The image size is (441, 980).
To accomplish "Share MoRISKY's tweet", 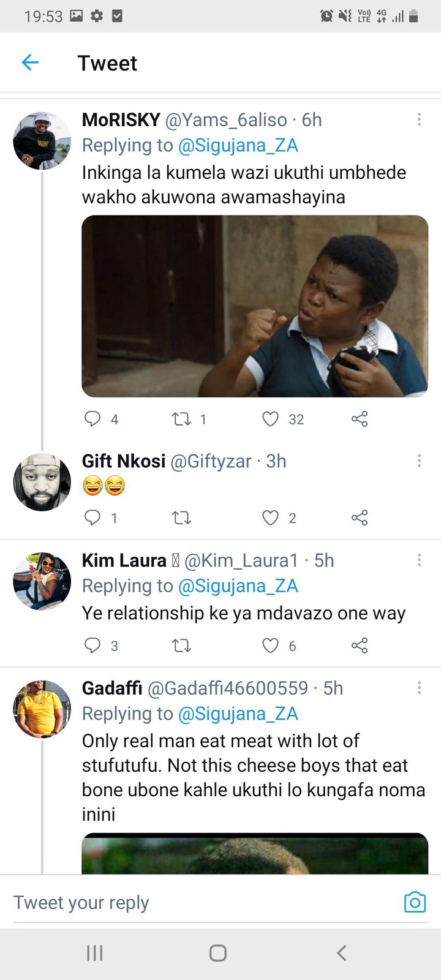I will [360, 419].
